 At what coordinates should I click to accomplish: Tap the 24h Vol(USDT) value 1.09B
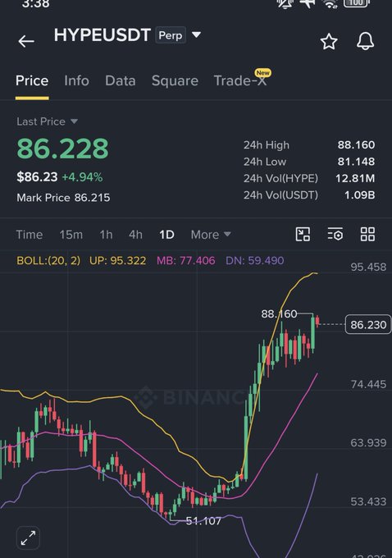360,195
